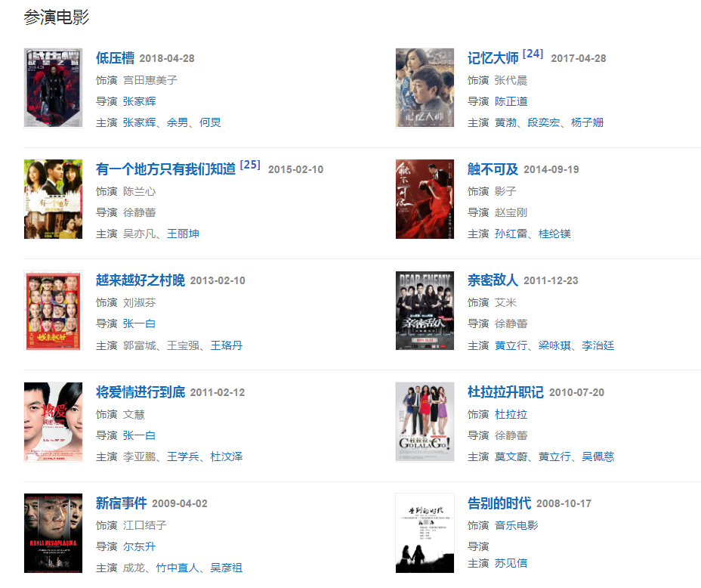
Task: Open the 有一个地方只有我们知道 movie title link
Action: coord(165,169)
